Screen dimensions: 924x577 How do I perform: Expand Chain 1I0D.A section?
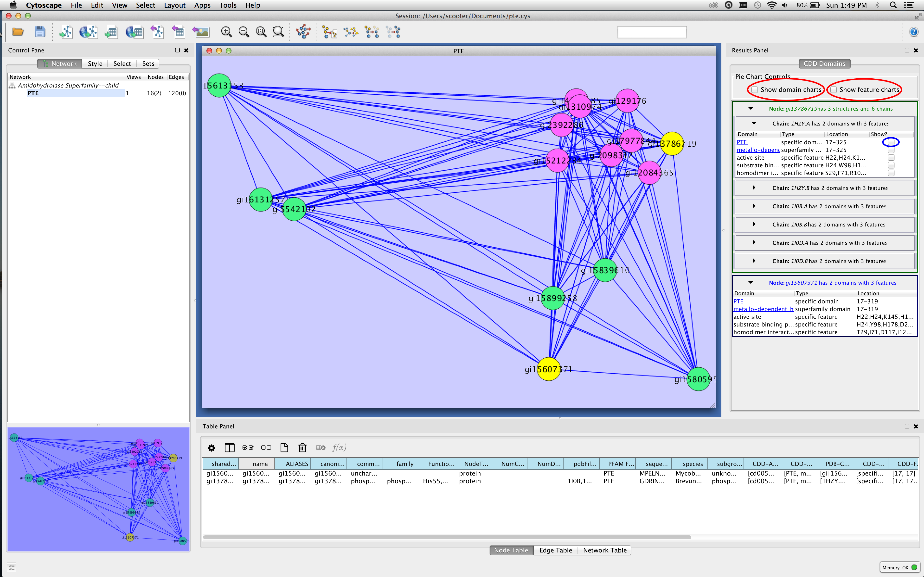point(754,243)
